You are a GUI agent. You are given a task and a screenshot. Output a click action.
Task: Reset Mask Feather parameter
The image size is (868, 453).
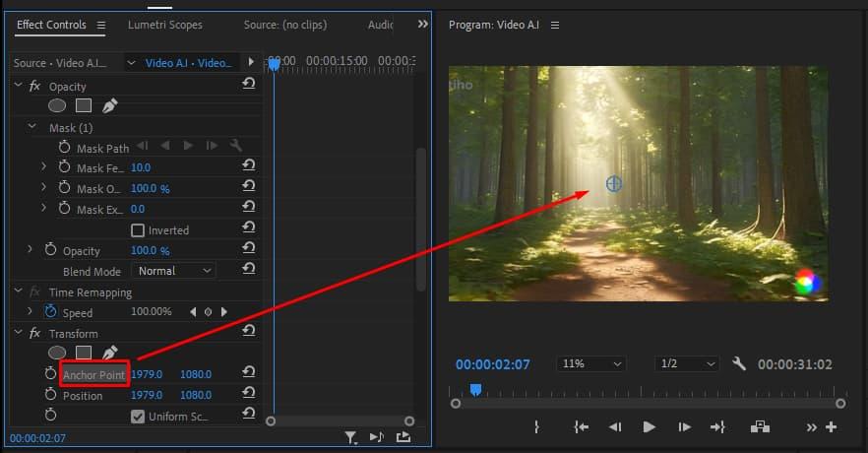249,165
